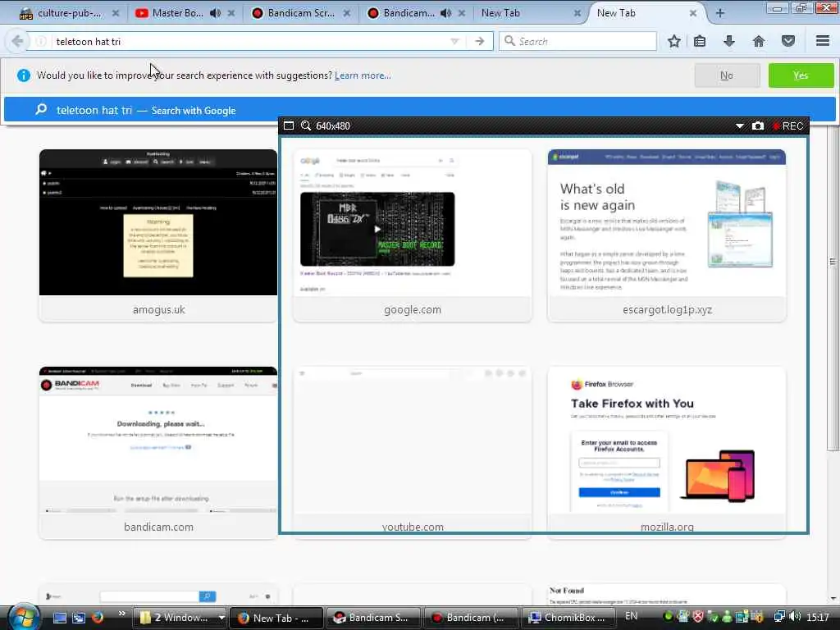Open the bandicam.com tile
This screenshot has height=630, width=840.
pyautogui.click(x=158, y=453)
